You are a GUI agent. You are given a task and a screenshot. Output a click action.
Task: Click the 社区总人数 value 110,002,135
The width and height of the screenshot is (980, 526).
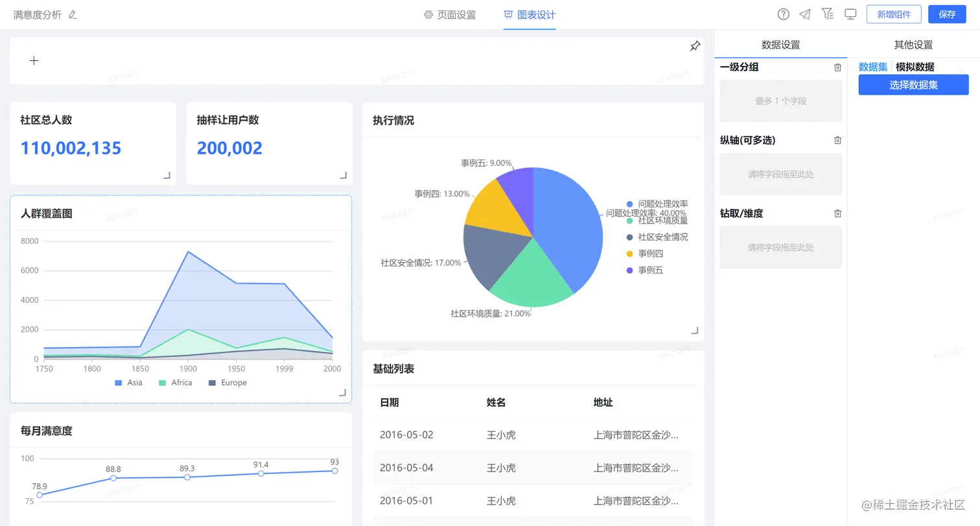pos(71,149)
